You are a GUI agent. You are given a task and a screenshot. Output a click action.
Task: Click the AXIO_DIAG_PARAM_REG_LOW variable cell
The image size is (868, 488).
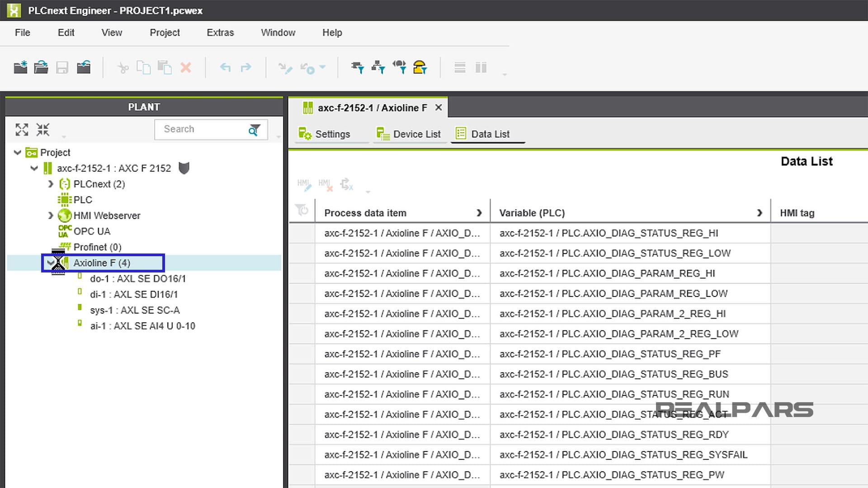coord(630,294)
